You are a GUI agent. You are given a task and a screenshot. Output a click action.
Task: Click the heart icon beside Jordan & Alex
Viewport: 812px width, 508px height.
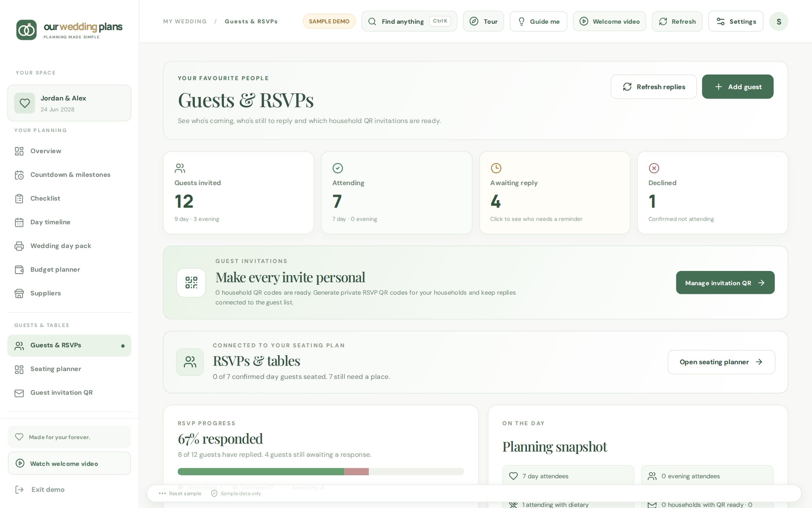coord(25,103)
